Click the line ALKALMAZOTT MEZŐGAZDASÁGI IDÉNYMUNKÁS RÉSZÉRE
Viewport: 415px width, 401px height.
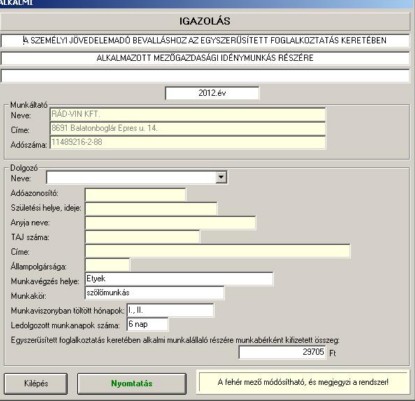205,58
